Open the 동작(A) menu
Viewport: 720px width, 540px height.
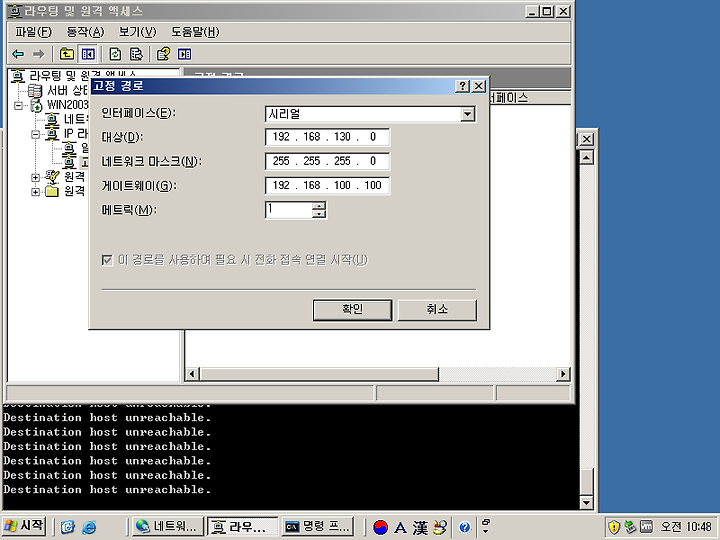tap(85, 32)
